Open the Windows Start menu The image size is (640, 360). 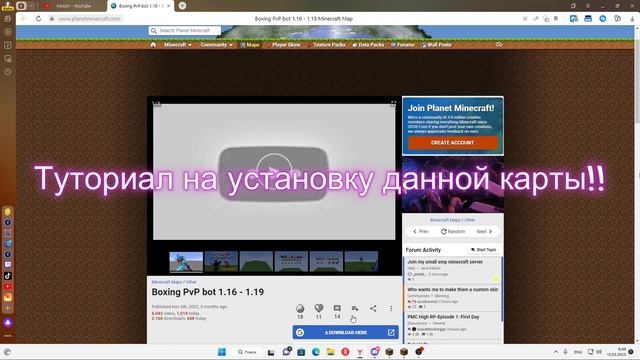[222, 352]
